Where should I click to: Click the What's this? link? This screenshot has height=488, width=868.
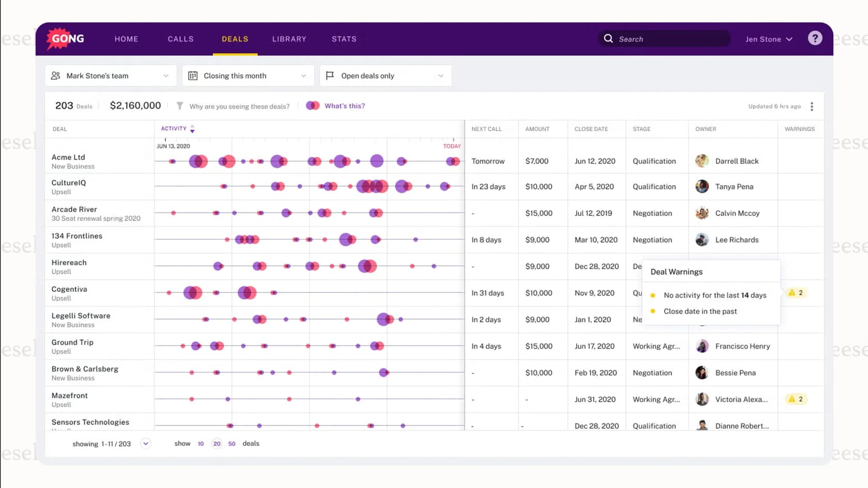[345, 106]
